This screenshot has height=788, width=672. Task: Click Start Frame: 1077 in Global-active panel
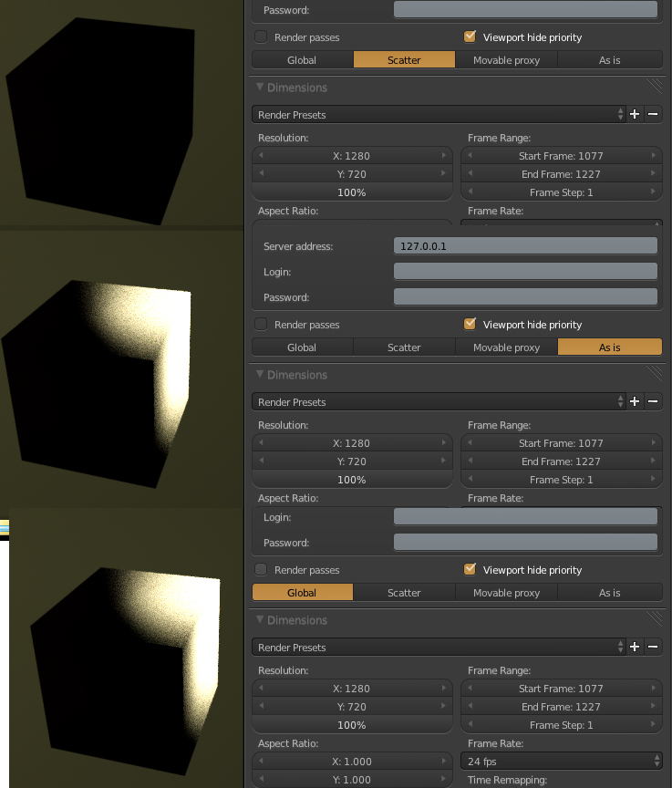[562, 688]
